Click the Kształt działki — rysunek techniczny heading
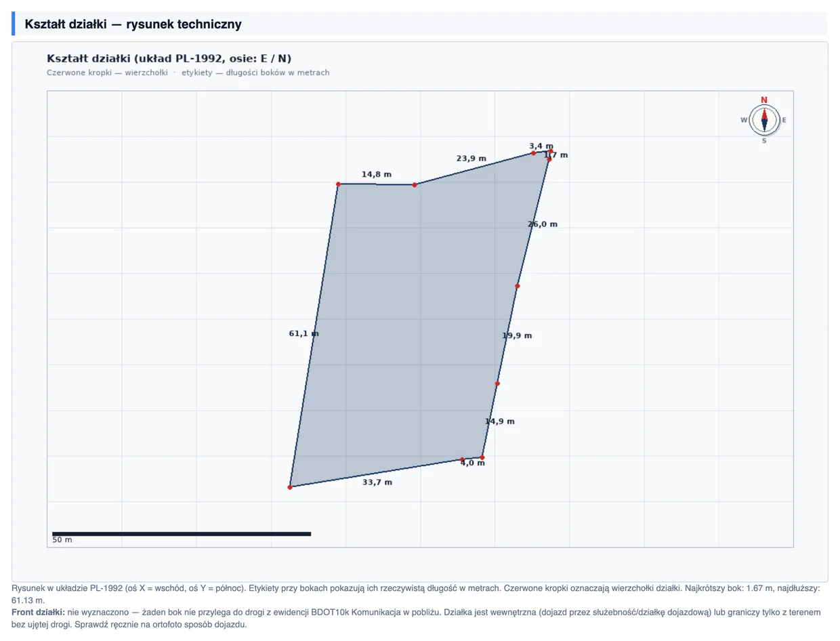 pos(133,24)
